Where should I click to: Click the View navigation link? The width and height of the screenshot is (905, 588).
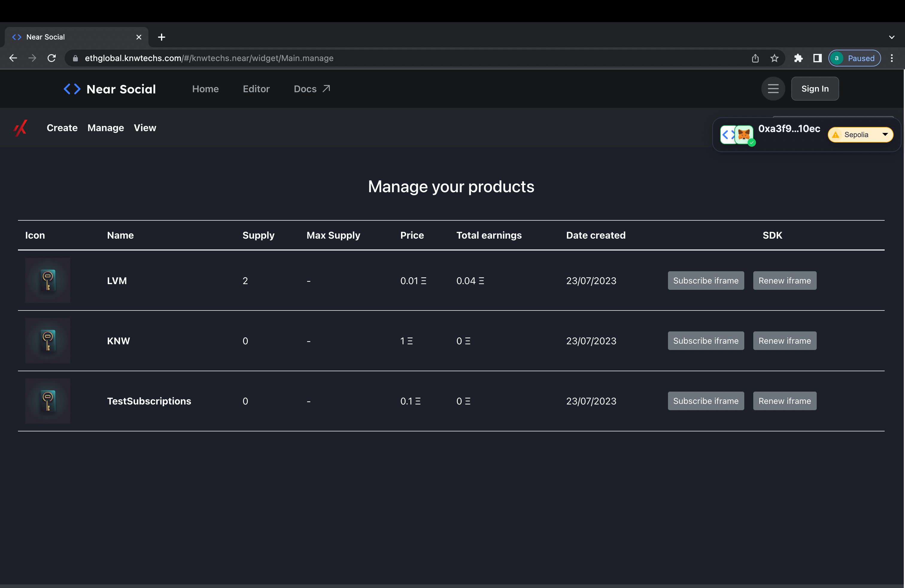point(145,127)
